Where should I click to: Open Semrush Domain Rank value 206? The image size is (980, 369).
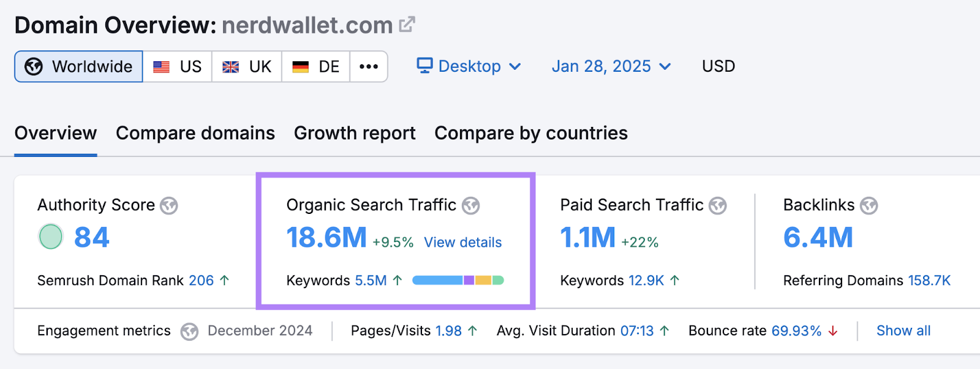pyautogui.click(x=202, y=280)
